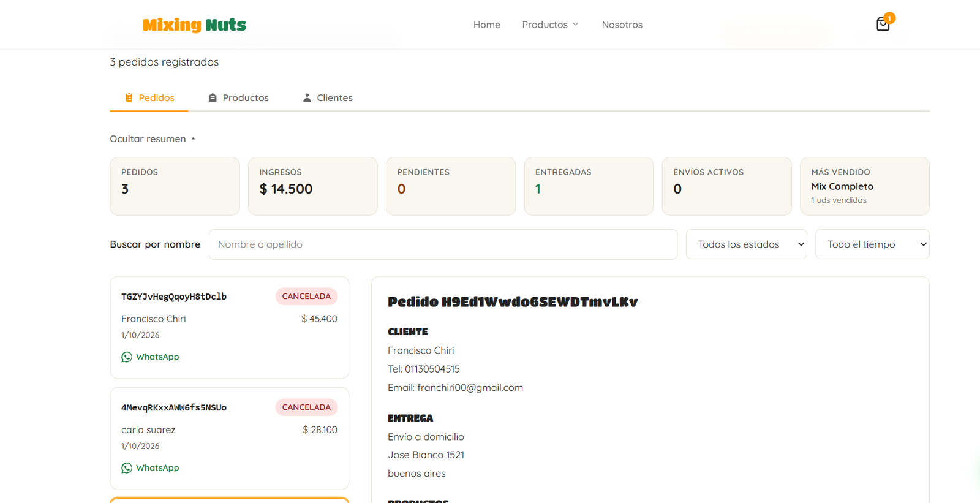The width and height of the screenshot is (980, 503).
Task: Open WhatsApp link for carla suarez
Action: tap(150, 468)
